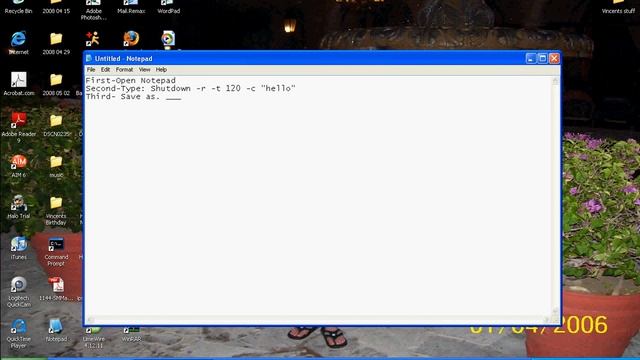Click the Notepad vertical scrollbar up arrow
This screenshot has width=640, height=360.
[555, 81]
